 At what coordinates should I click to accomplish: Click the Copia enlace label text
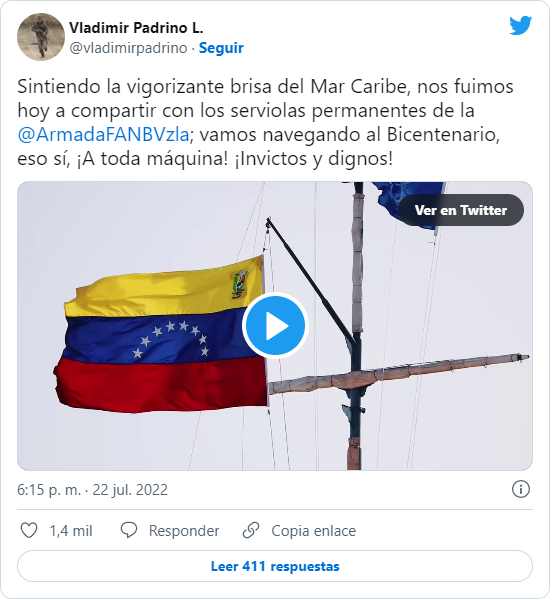tap(314, 531)
